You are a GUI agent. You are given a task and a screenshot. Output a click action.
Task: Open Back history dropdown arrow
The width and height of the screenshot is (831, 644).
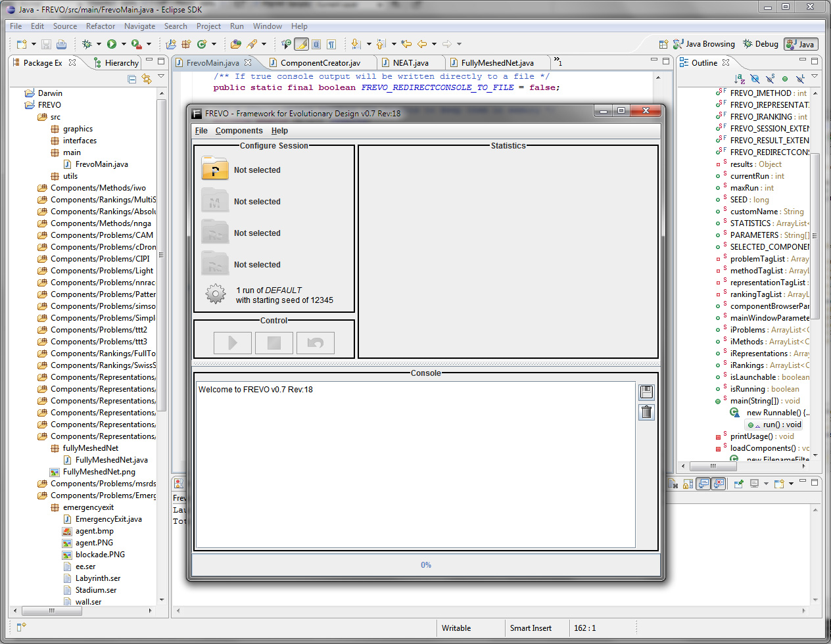[434, 44]
